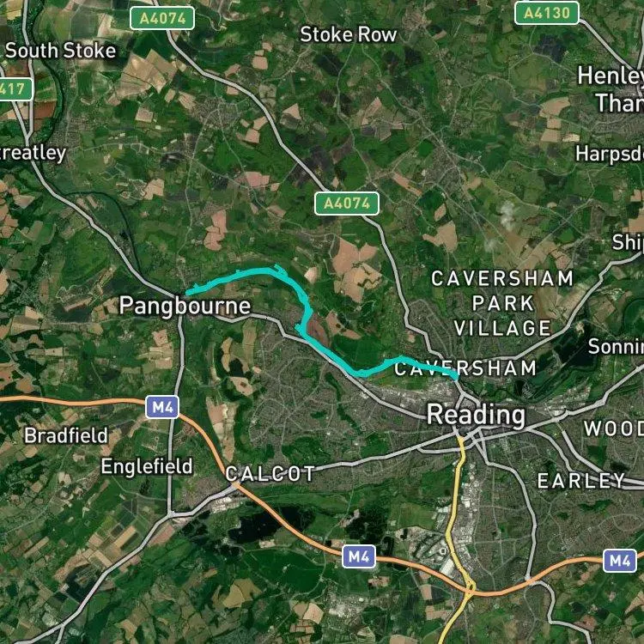Click the Bradfield label
644x644 pixels.
[66, 435]
